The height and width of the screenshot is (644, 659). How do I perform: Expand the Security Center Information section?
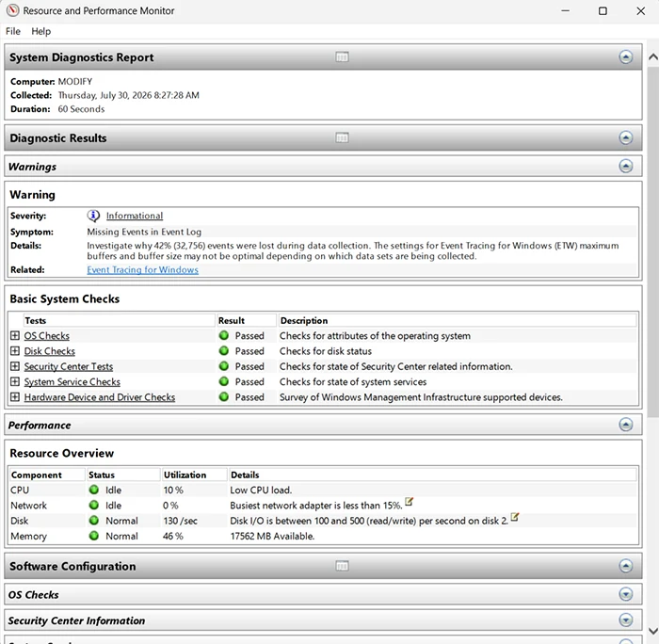click(x=625, y=620)
